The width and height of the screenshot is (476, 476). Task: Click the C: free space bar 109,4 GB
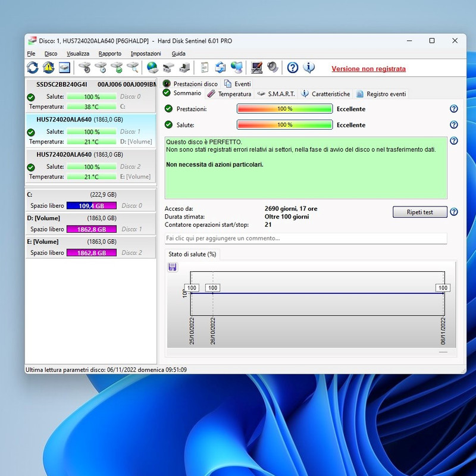pos(92,206)
